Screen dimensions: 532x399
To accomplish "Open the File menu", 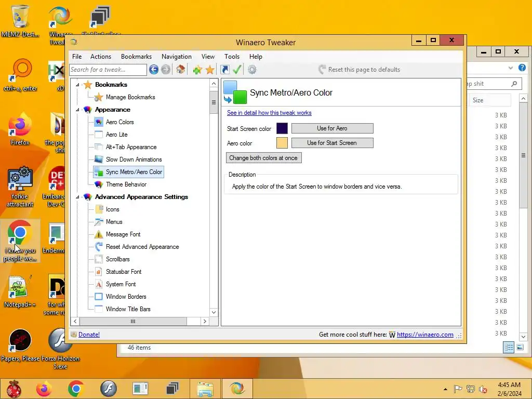I will click(77, 57).
